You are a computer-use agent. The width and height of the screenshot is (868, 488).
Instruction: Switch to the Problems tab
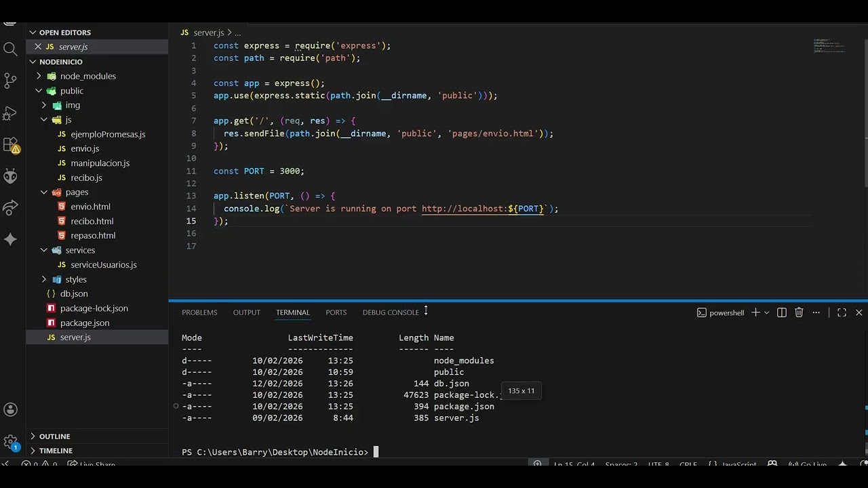pos(199,312)
